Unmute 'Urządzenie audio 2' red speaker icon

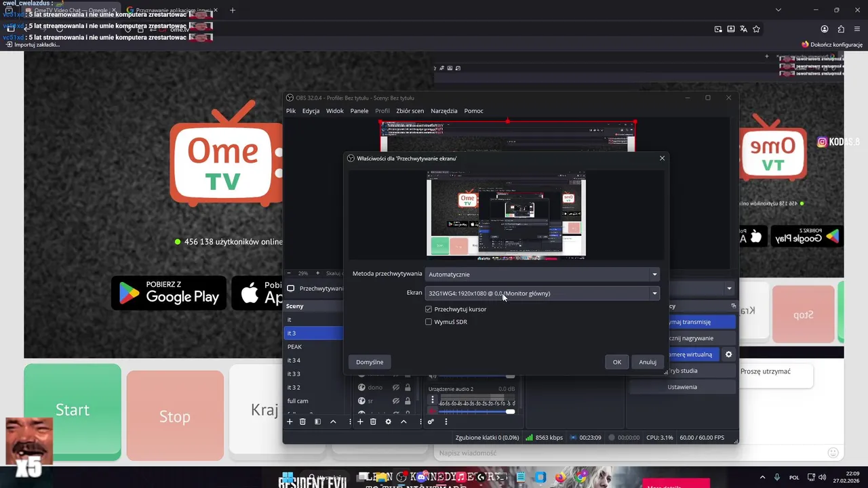click(433, 411)
